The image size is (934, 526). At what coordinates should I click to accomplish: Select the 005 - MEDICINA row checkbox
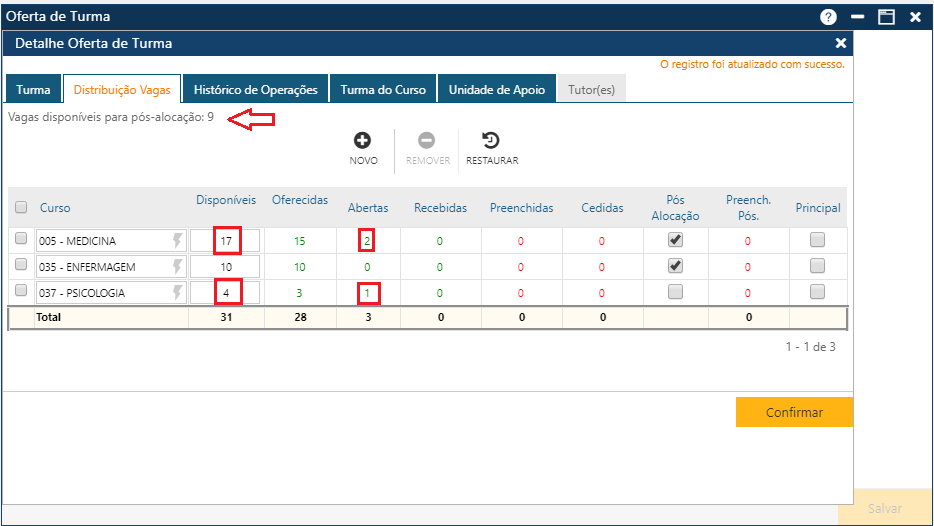(x=21, y=239)
